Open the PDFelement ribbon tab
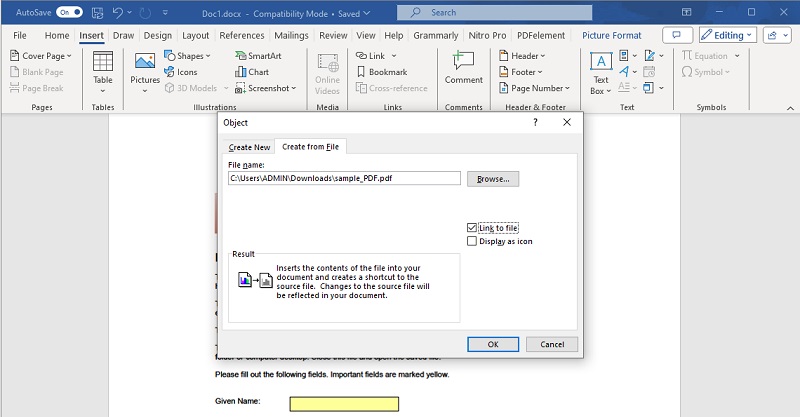Image resolution: width=800 pixels, height=417 pixels. tap(541, 35)
